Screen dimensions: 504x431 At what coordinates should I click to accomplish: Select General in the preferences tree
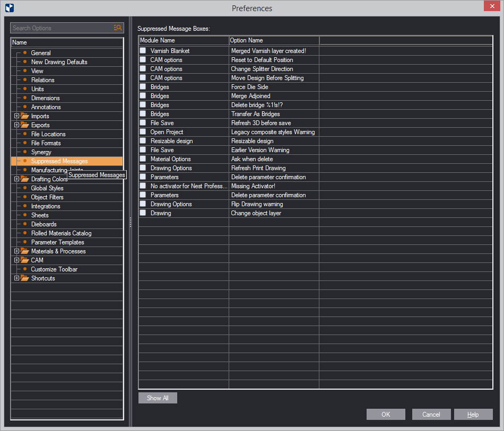pos(41,53)
